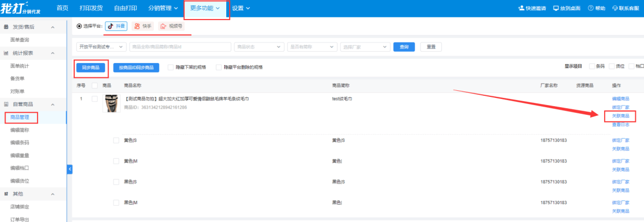
Task: Select the 抖音 platform icon
Action: coord(110,26)
